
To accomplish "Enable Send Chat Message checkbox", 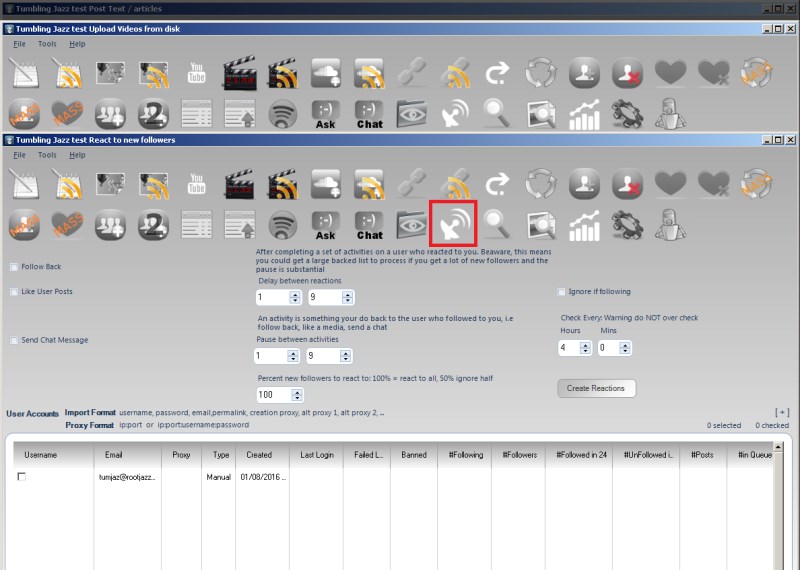I will click(x=14, y=340).
